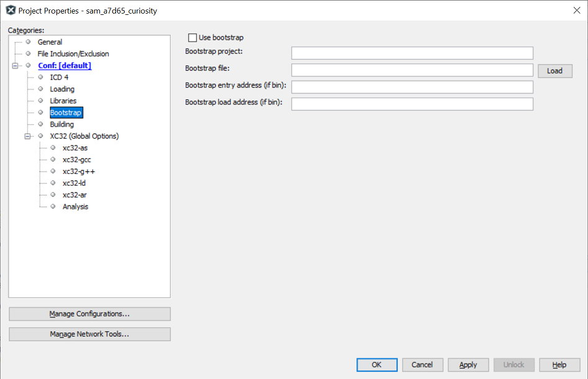The height and width of the screenshot is (379, 588).
Task: Open File Inclusion/Exclusion category
Action: (73, 54)
